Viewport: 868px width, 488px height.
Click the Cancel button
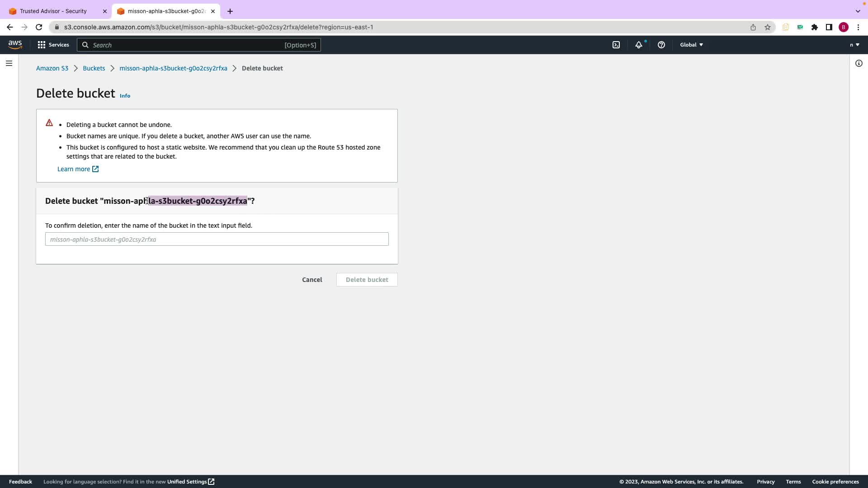312,280
